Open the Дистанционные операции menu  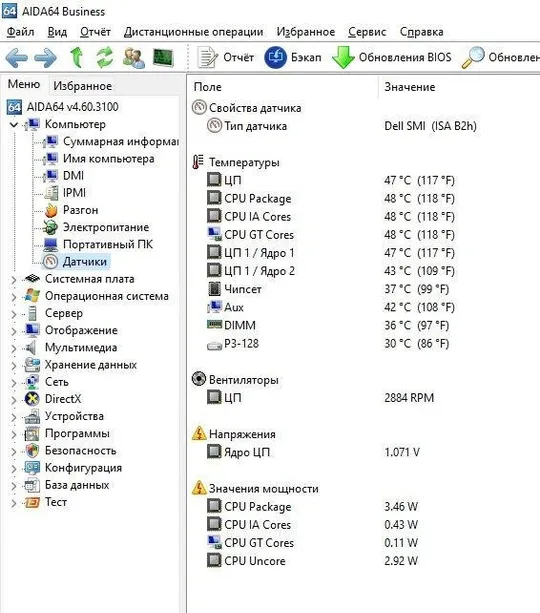194,32
